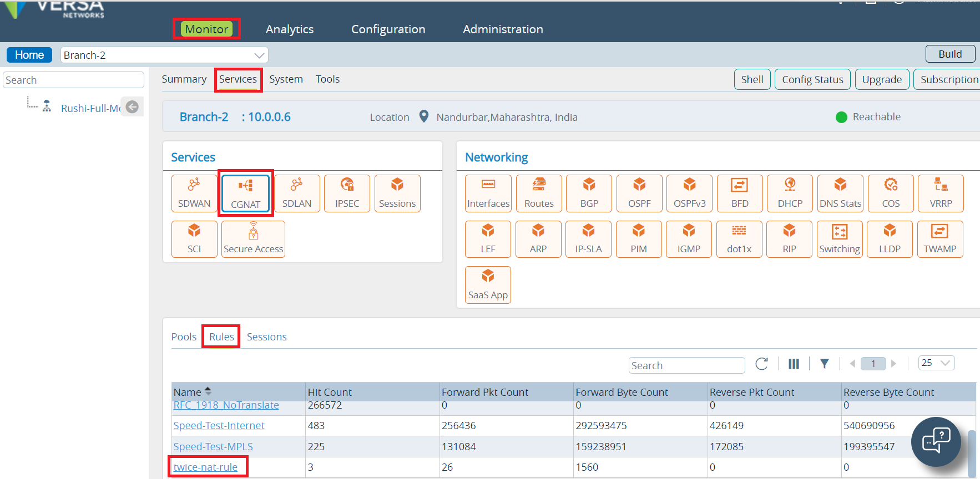The height and width of the screenshot is (479, 980).
Task: Click the sidebar Search field
Action: point(73,80)
